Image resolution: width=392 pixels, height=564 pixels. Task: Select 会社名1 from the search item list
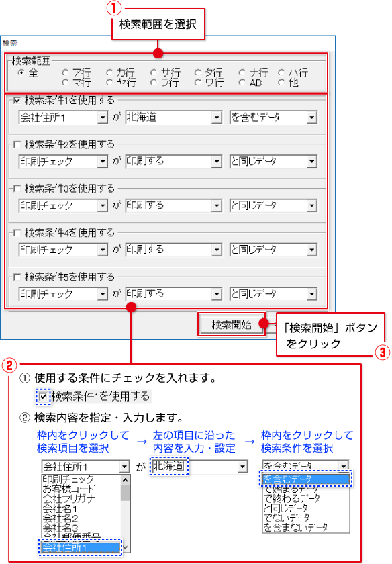point(60,509)
